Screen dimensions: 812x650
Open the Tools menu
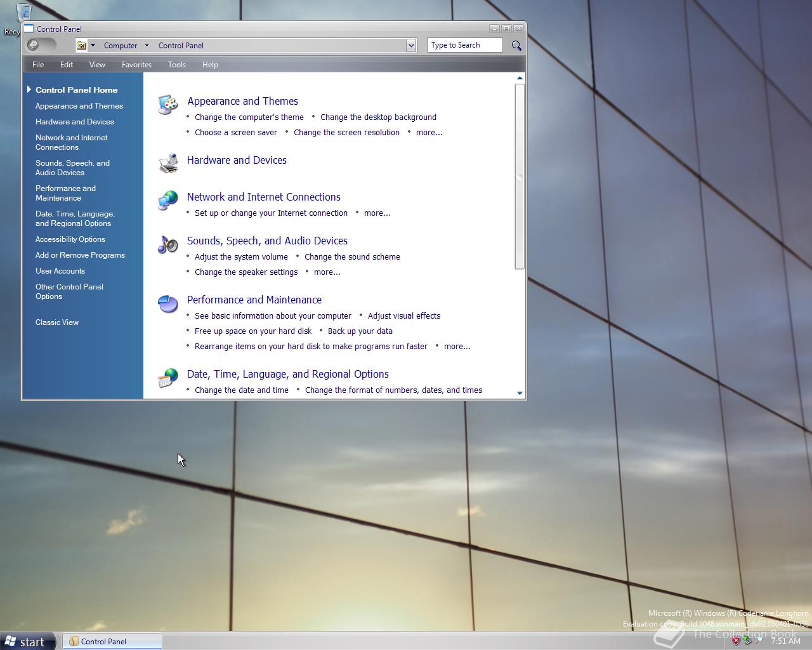coord(176,65)
